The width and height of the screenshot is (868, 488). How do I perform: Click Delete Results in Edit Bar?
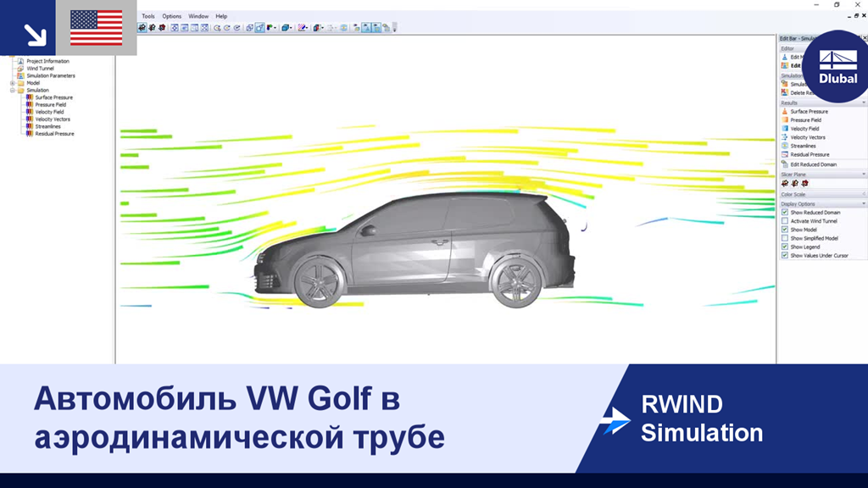tap(797, 93)
